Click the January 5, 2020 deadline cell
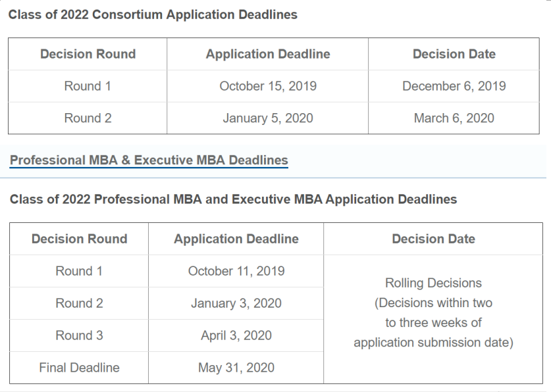 tap(268, 118)
